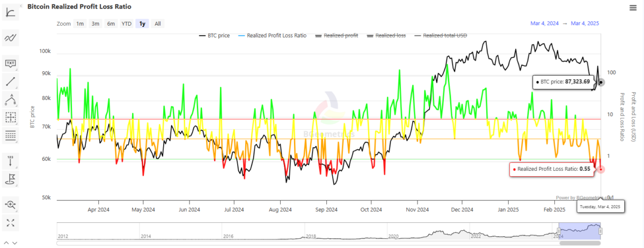Image resolution: width=644 pixels, height=248 pixels.
Task: Switch zoom range to YTD
Action: pyautogui.click(x=126, y=24)
